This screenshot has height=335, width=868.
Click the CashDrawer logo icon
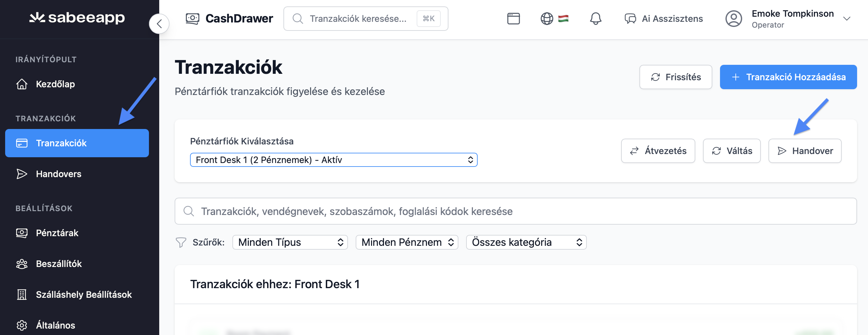(x=192, y=19)
